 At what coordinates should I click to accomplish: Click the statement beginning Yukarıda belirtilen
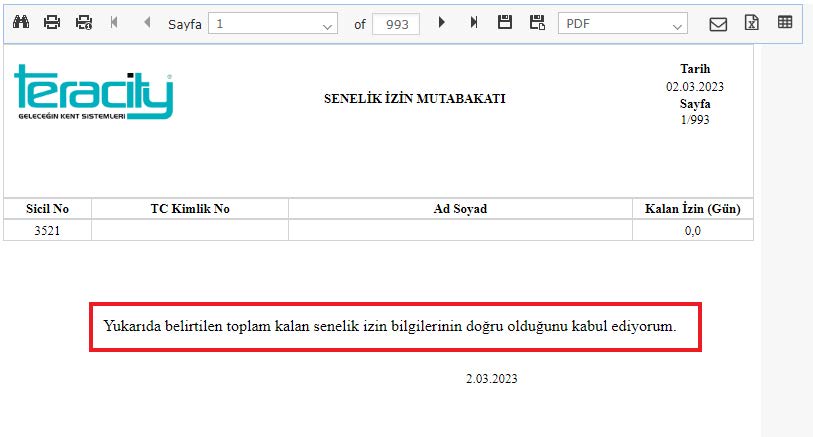[x=390, y=326]
